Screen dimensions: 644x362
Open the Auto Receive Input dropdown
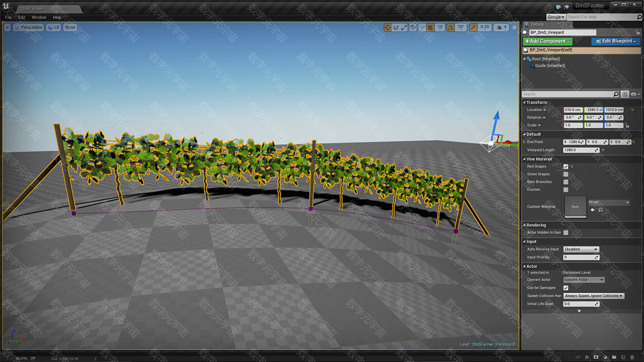(581, 249)
